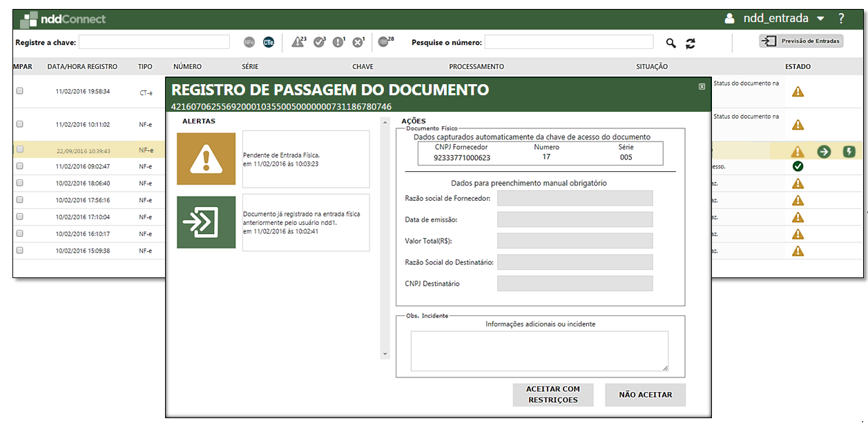Click NÃO ACEITAR button

(646, 395)
